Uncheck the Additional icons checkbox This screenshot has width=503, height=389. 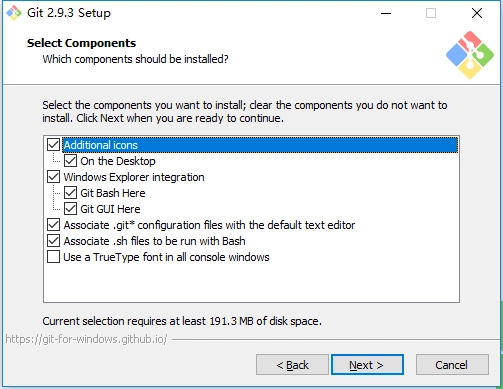[53, 145]
